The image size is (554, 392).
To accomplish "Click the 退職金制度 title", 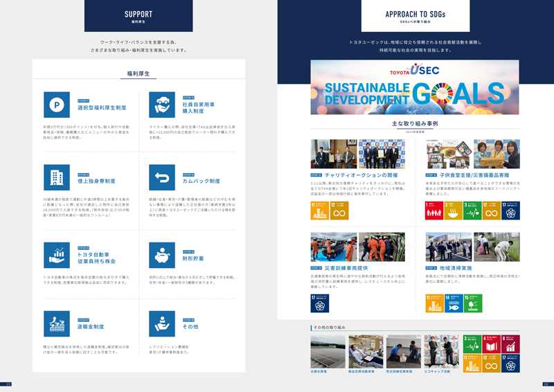I will coord(91,327).
